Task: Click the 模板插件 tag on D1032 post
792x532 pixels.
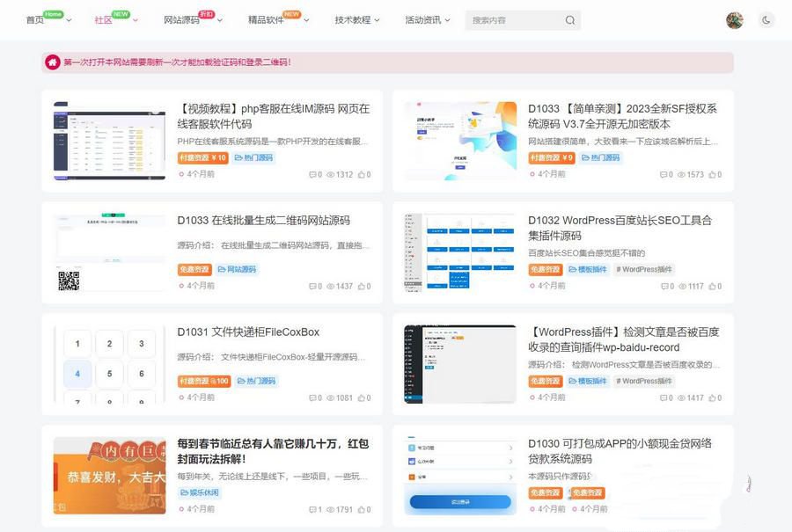Action: coord(588,269)
